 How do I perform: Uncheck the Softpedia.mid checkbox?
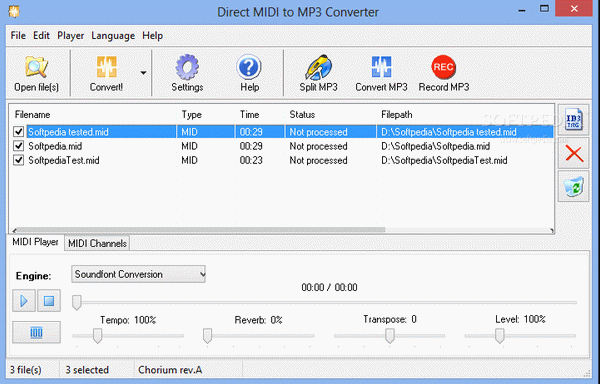pos(18,146)
